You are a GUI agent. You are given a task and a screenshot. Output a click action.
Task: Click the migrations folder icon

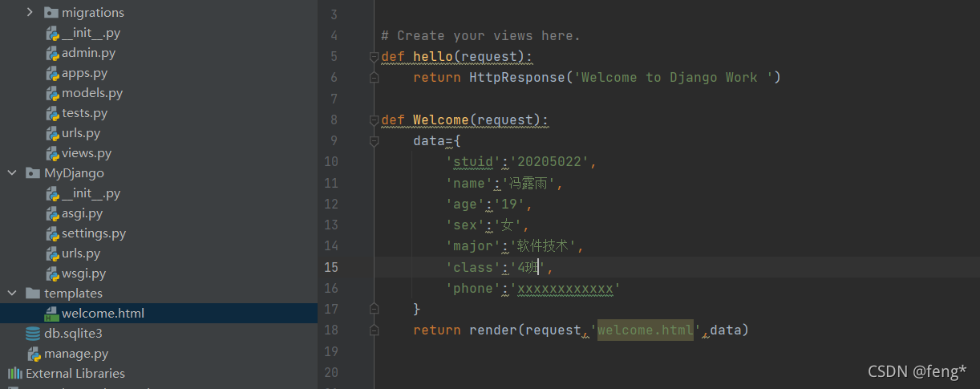(51, 13)
